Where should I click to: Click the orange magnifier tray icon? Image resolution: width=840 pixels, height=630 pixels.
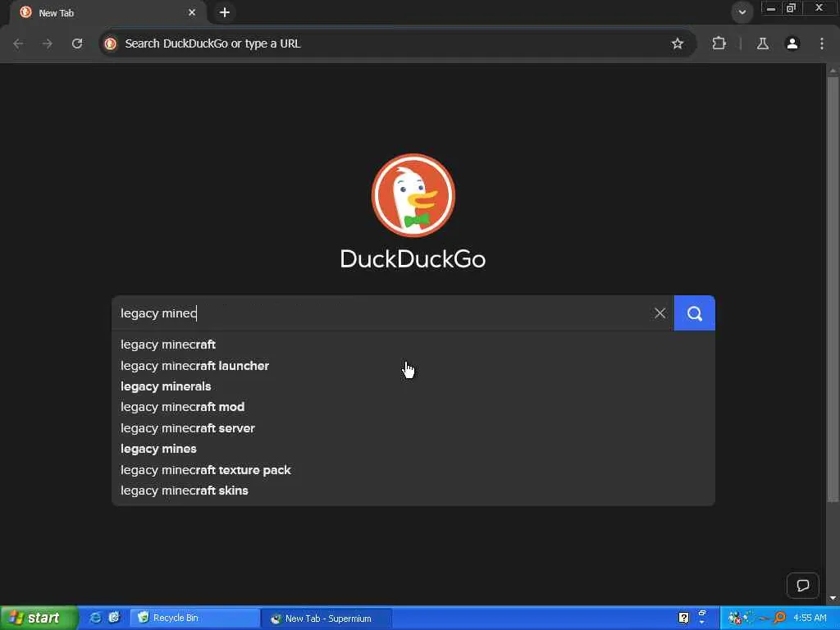click(779, 618)
